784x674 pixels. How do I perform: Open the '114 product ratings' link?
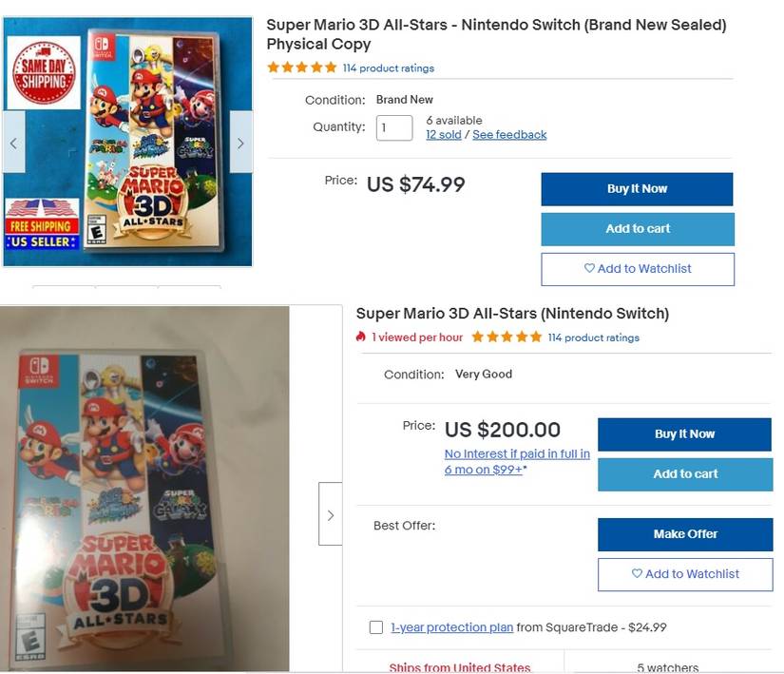tap(387, 67)
